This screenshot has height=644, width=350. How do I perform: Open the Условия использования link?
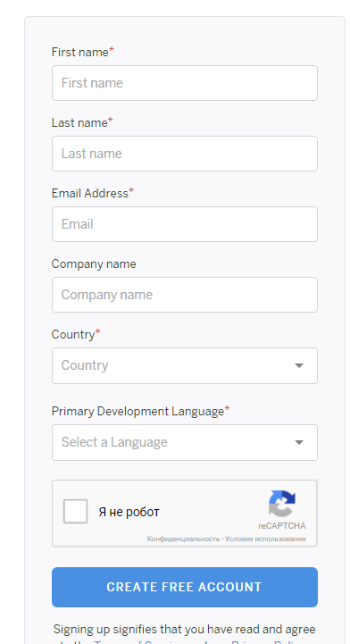[265, 539]
